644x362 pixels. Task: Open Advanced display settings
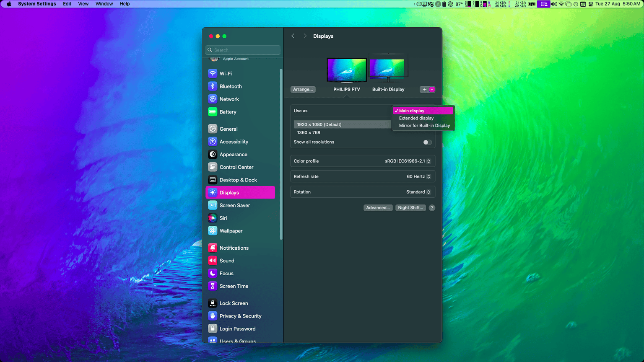378,207
